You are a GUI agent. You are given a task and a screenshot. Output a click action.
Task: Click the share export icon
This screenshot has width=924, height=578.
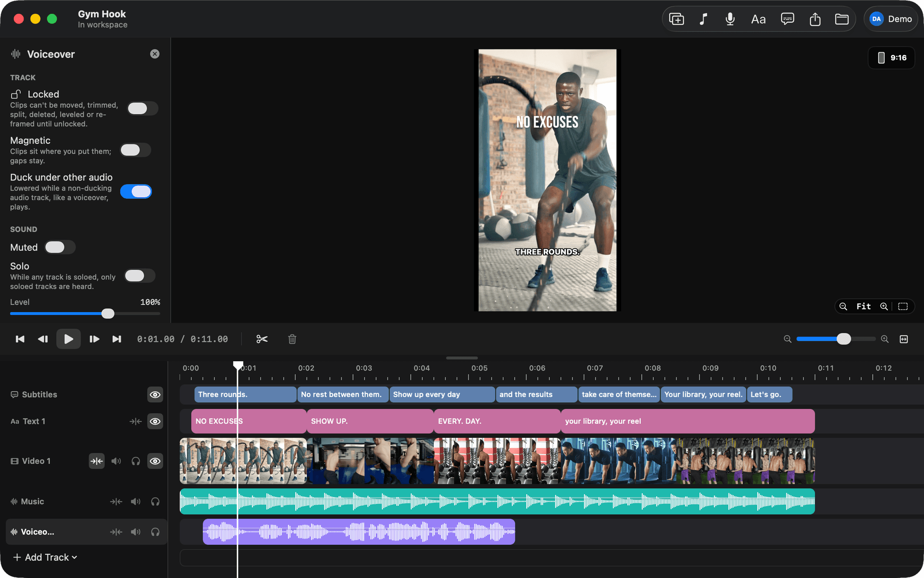(815, 19)
